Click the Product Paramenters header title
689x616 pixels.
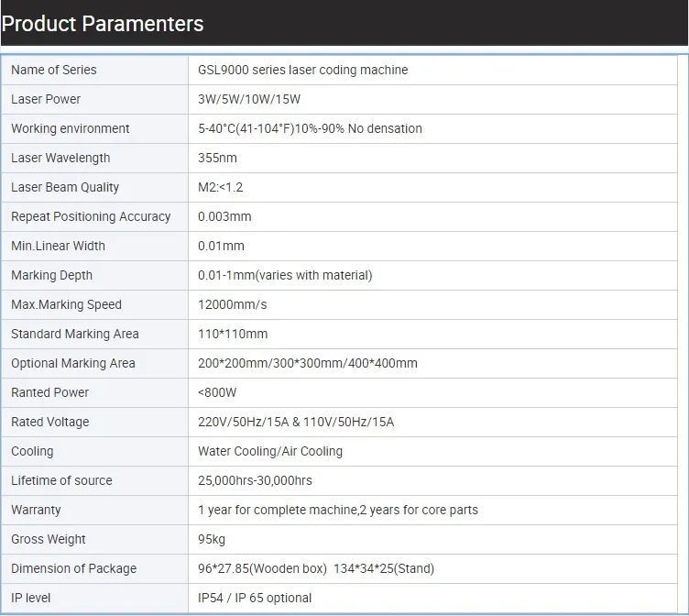[103, 24]
